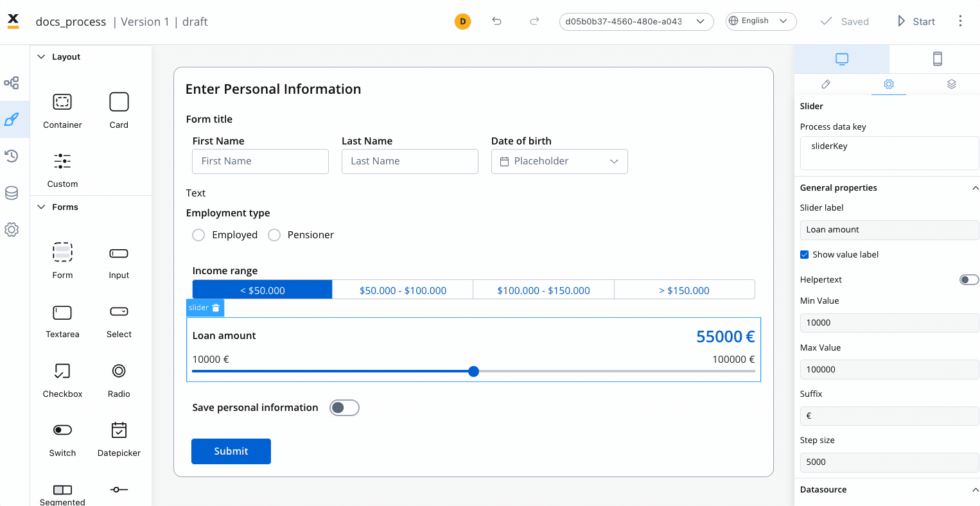Image resolution: width=980 pixels, height=506 pixels.
Task: Pick the Select component icon
Action: coord(119,311)
